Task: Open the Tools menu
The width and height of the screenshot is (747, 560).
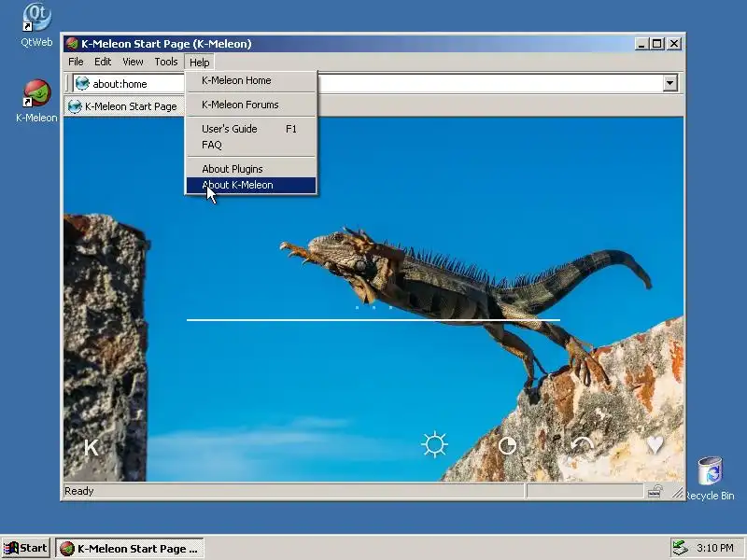Action: 166,62
